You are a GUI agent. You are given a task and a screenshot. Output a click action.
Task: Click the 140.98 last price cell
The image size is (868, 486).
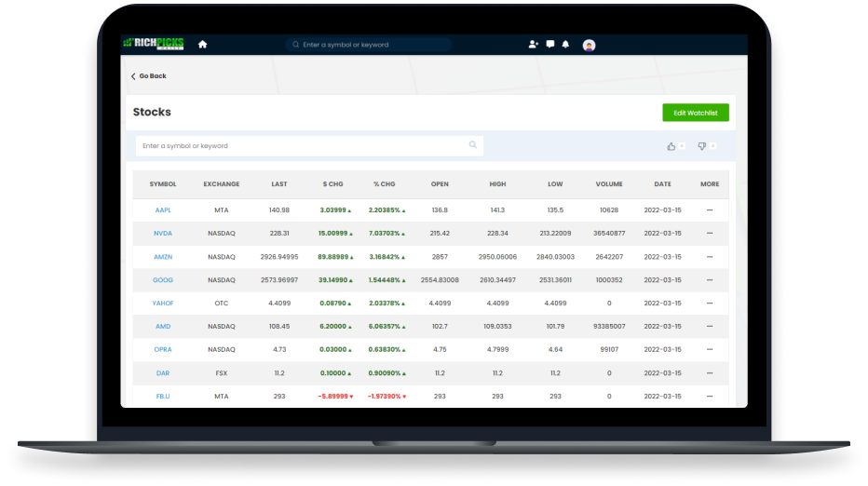[x=279, y=210]
